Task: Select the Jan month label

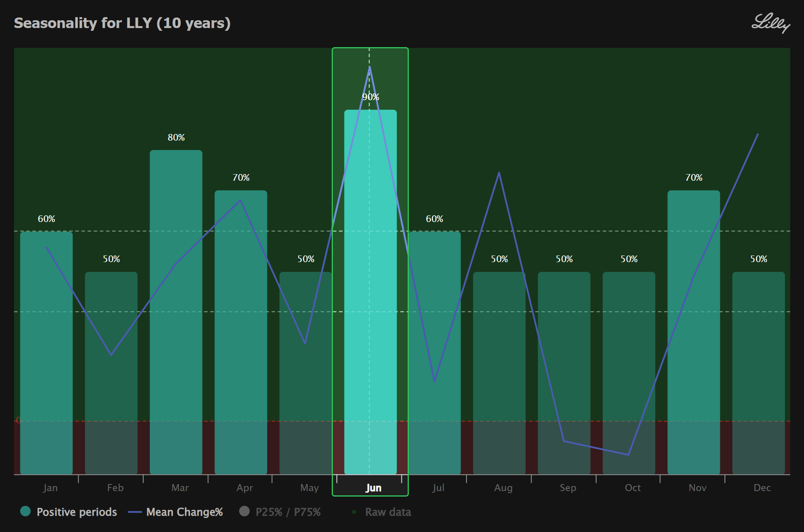Action: tap(50, 488)
